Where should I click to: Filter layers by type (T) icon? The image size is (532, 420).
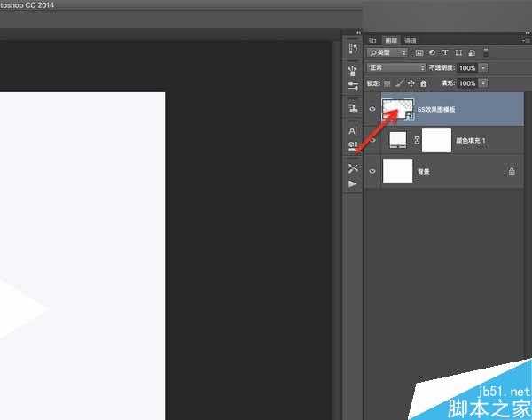coord(445,52)
